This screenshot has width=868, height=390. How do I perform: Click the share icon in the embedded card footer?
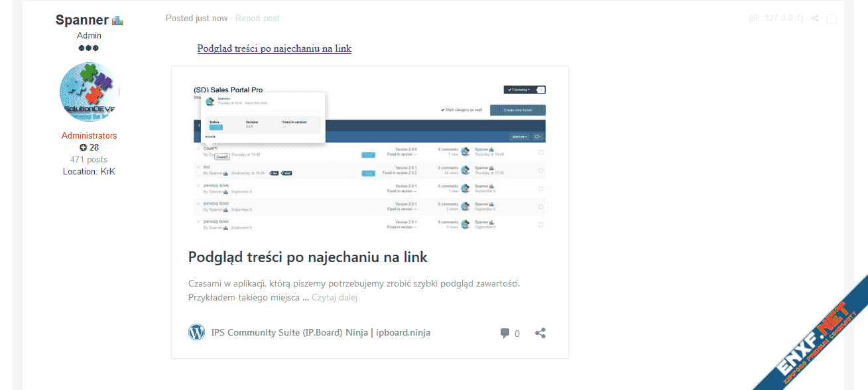pos(540,333)
